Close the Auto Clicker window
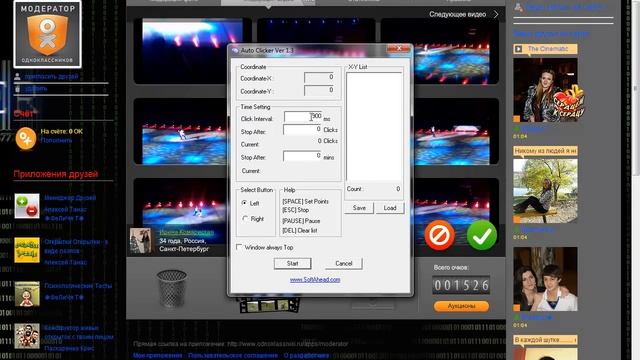 tap(399, 49)
